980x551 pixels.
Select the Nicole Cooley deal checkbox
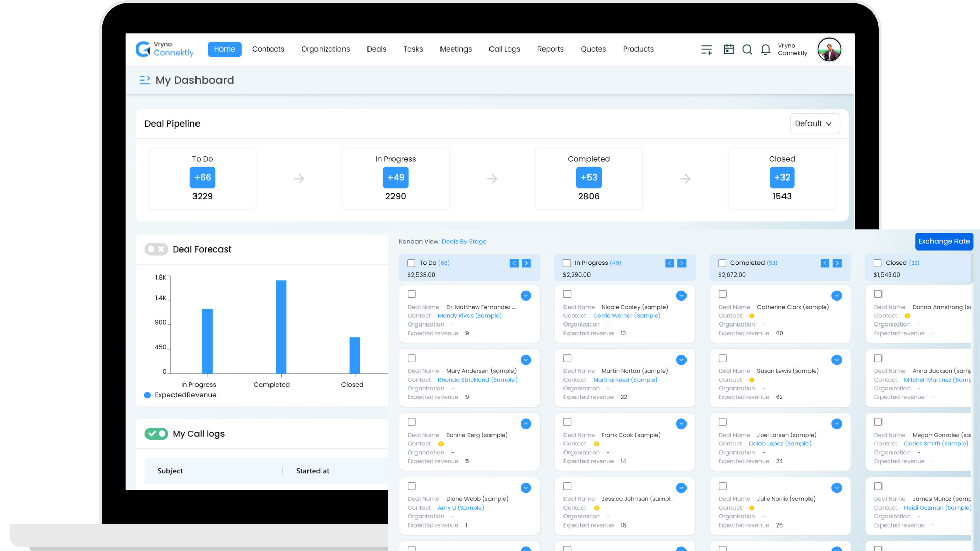567,294
